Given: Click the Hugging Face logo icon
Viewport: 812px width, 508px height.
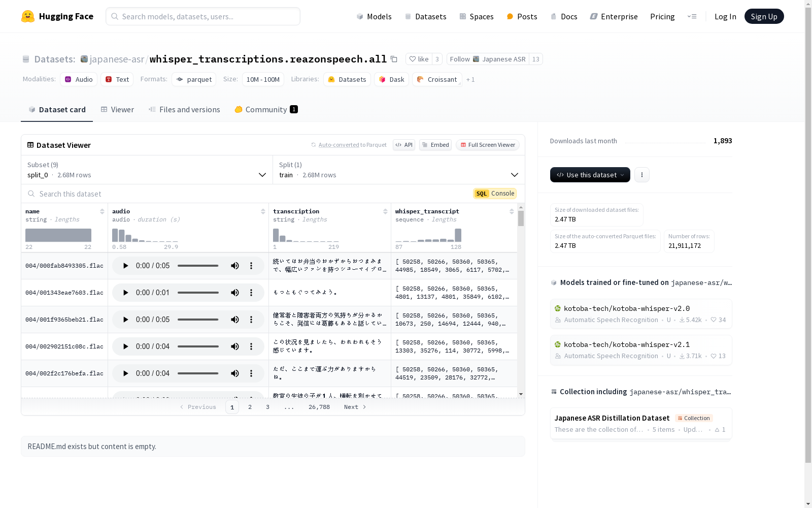Looking at the screenshot, I should (x=28, y=16).
